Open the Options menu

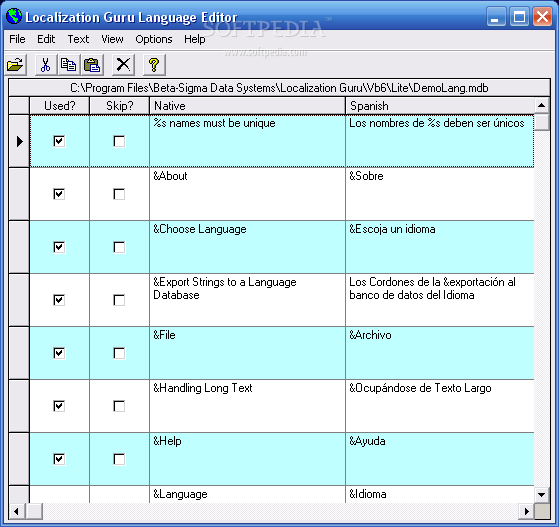coord(154,39)
